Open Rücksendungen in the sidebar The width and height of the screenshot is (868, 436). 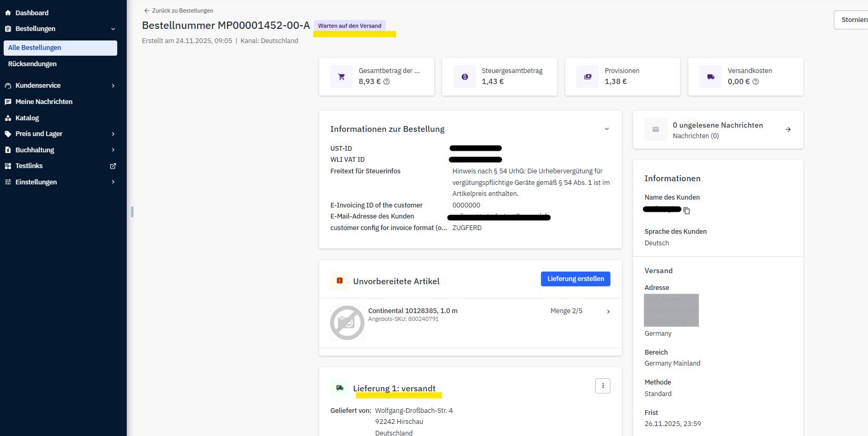(x=32, y=64)
